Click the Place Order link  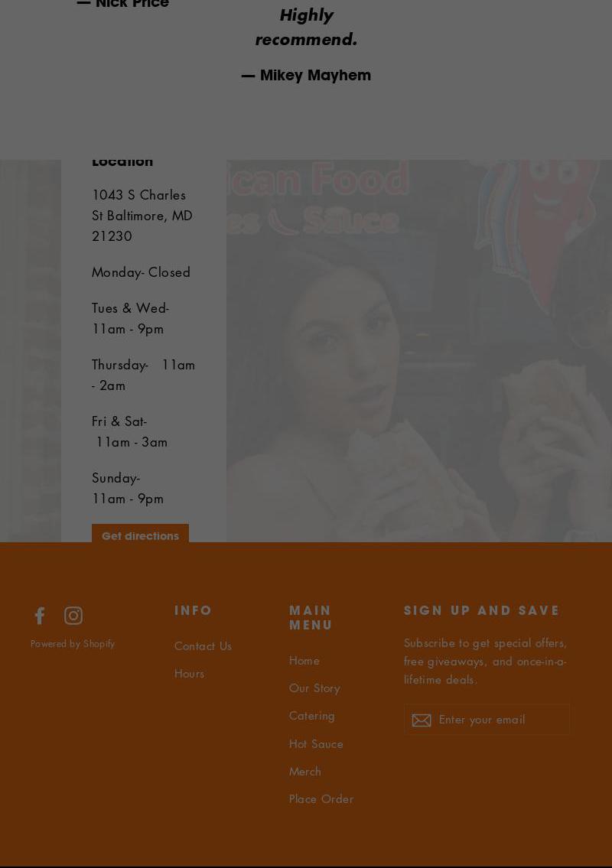[x=321, y=799]
